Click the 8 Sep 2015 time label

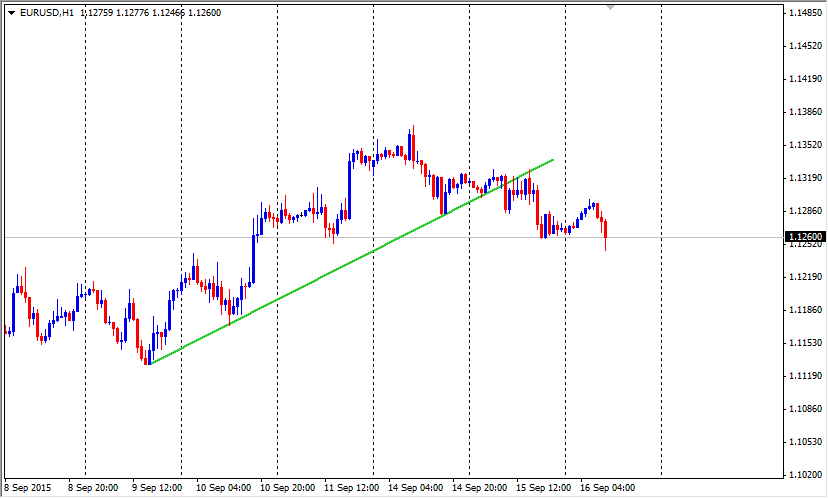(x=27, y=487)
